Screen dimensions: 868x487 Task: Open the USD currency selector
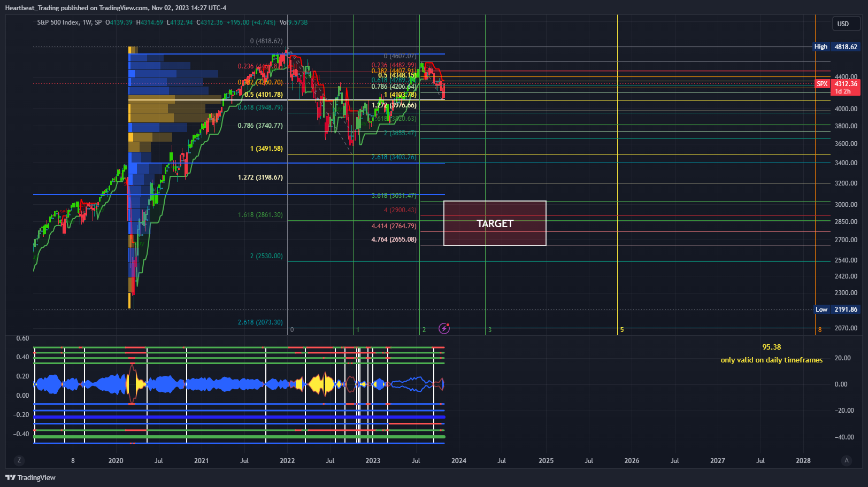846,24
